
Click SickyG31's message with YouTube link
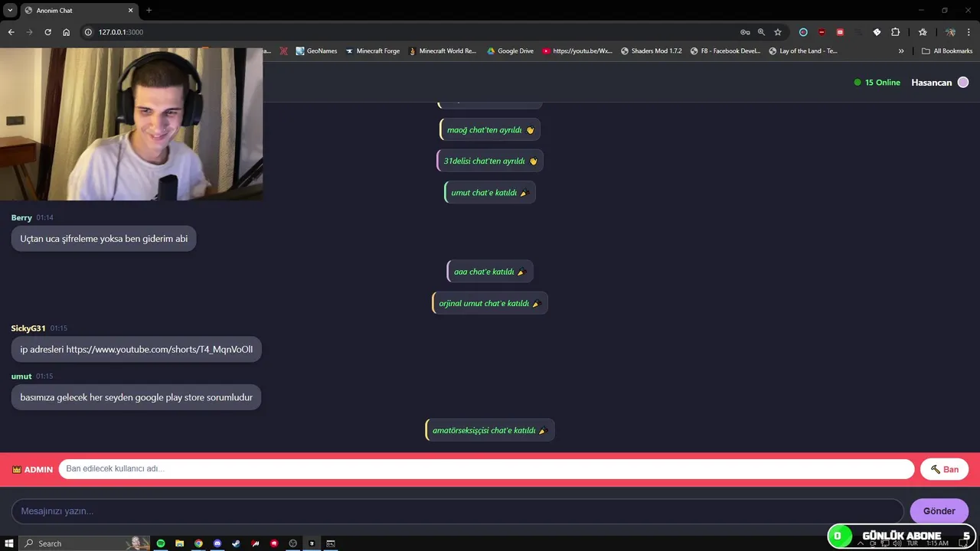pos(136,350)
